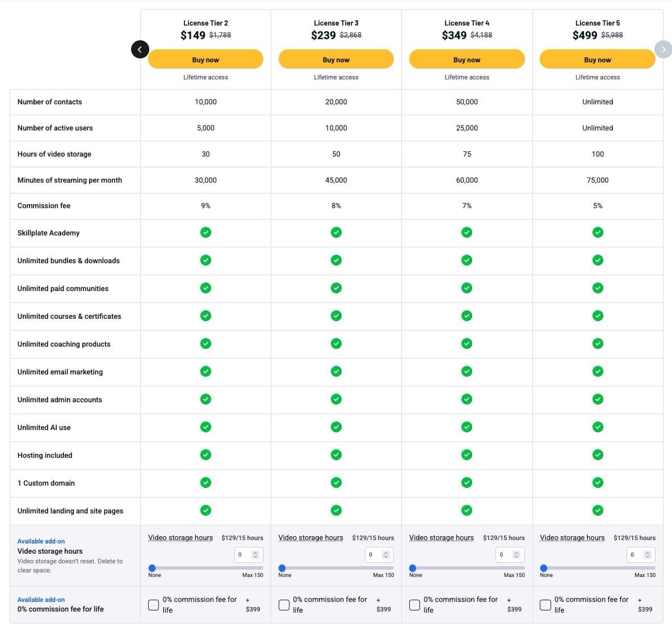Click Tier 4 Video storage hours label
The image size is (672, 632).
441,538
